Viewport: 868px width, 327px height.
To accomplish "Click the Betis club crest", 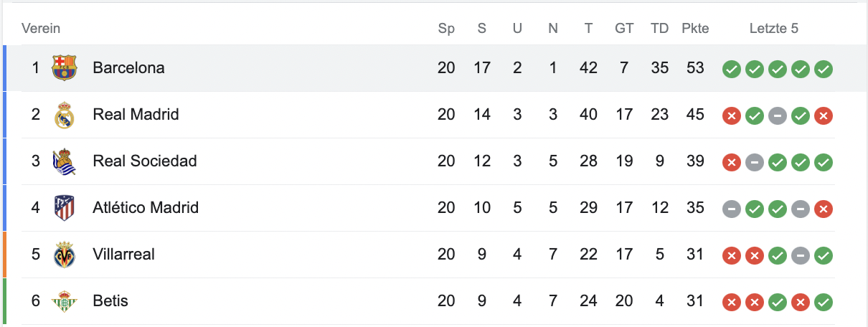I will pyautogui.click(x=65, y=301).
